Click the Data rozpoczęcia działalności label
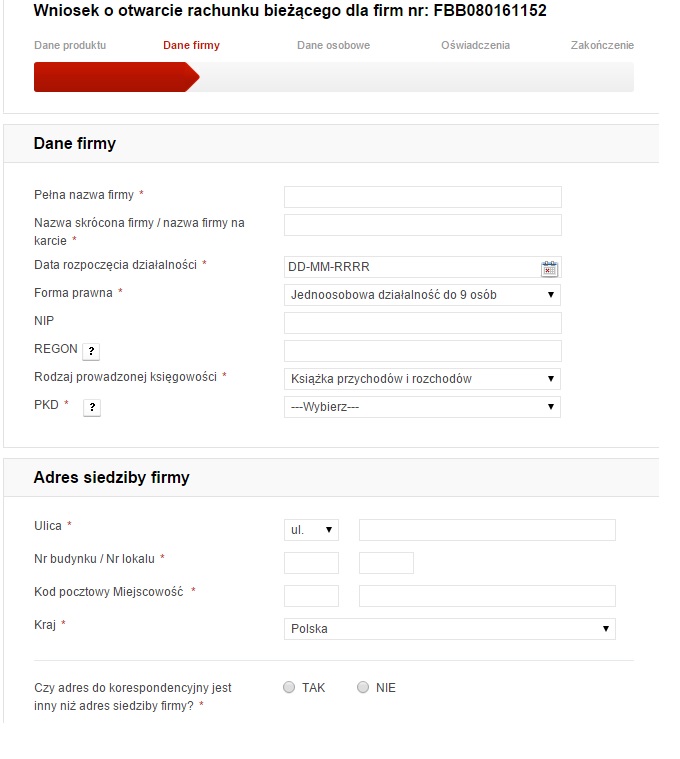This screenshot has height=759, width=680. (x=115, y=265)
